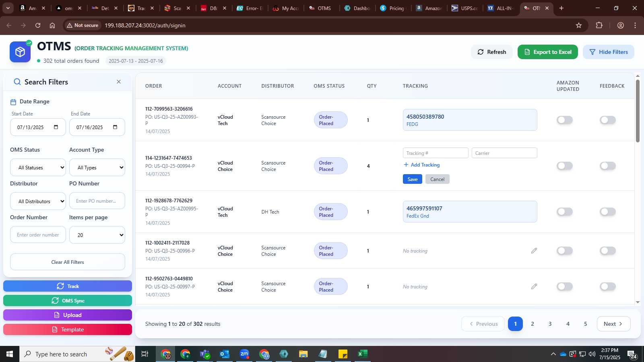Open Outlook from the taskbar
Screen dimensions: 644x362
[x=224, y=354]
